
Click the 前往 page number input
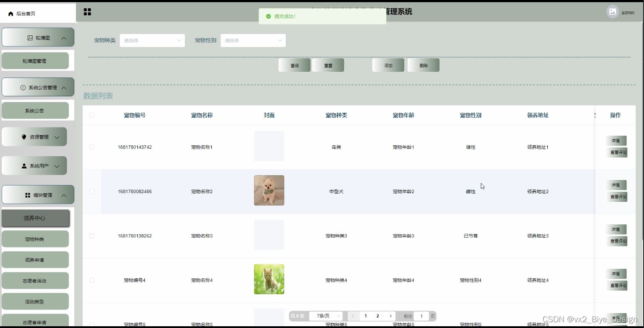pyautogui.click(x=421, y=316)
